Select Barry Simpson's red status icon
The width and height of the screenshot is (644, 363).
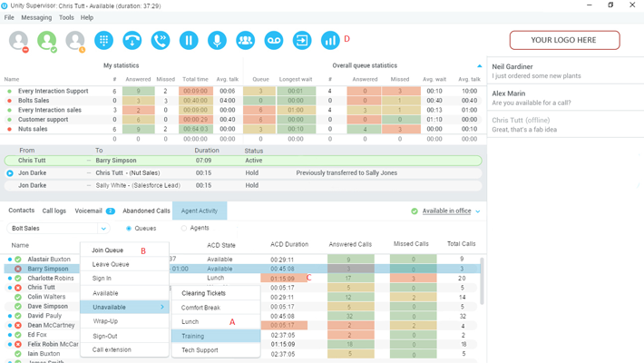18,269
